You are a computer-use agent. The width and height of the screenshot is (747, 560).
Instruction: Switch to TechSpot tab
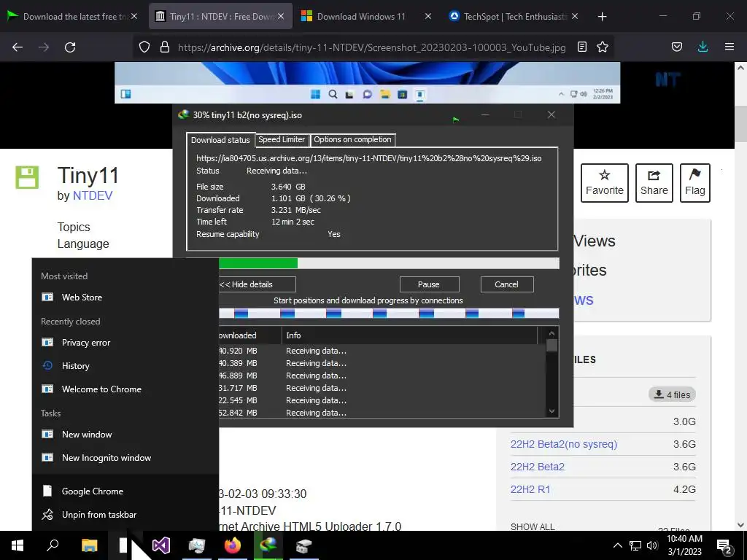point(510,16)
